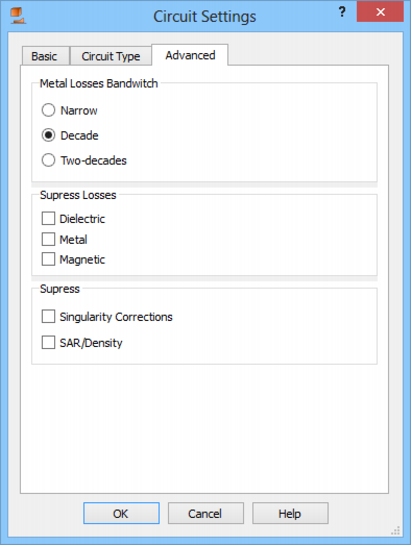Check the Magnetic losses checkbox
This screenshot has height=547, width=412.
tap(48, 259)
